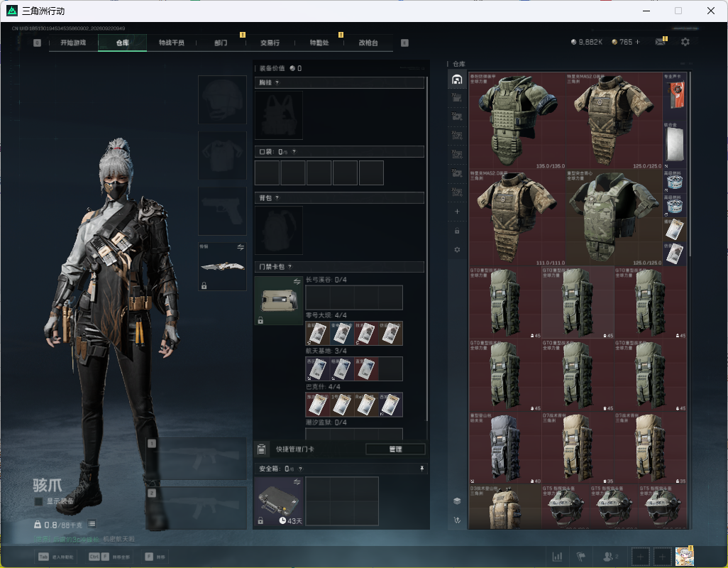Select the empty chest rig slot
The width and height of the screenshot is (728, 568).
tap(279, 115)
